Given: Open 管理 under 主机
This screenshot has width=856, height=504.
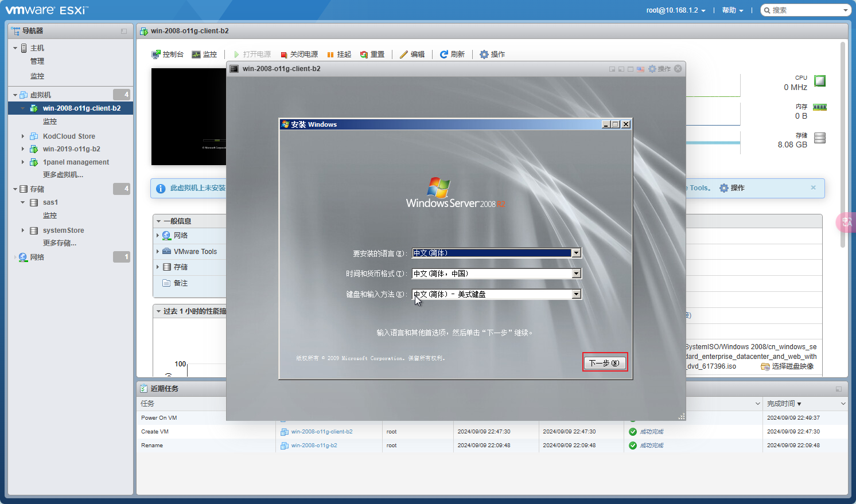Looking at the screenshot, I should 37,61.
